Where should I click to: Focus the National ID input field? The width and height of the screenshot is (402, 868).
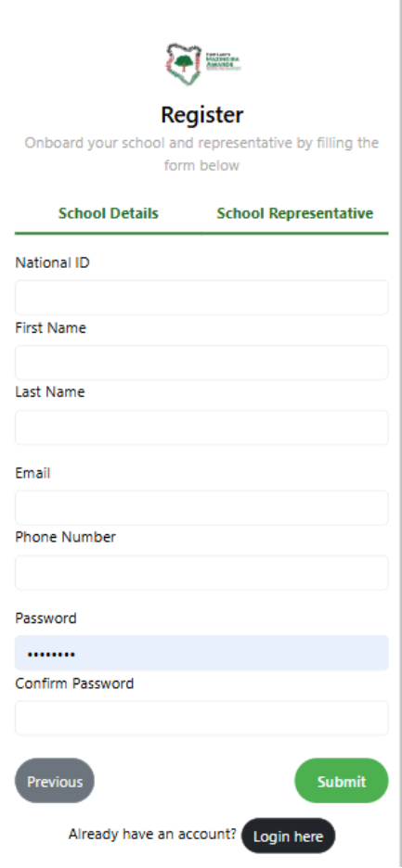201,298
